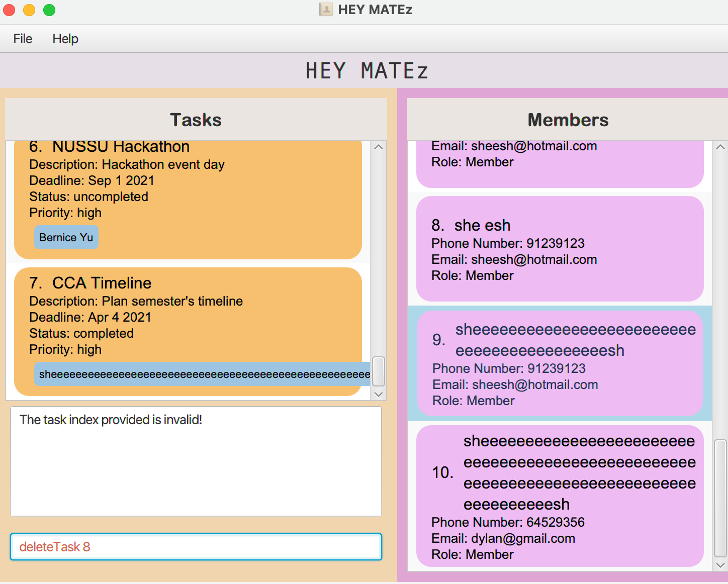Click the Members list scrollbar thumb
Screen dimensions: 728x584
coord(720,498)
